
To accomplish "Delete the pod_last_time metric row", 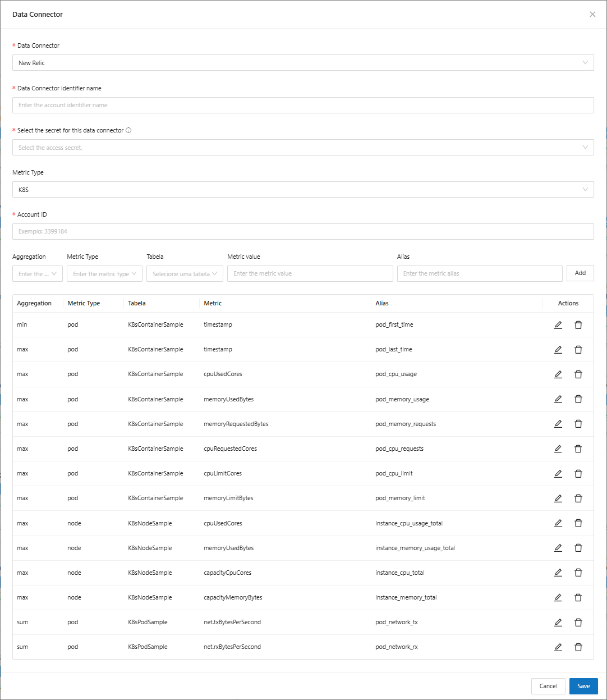I will point(578,350).
